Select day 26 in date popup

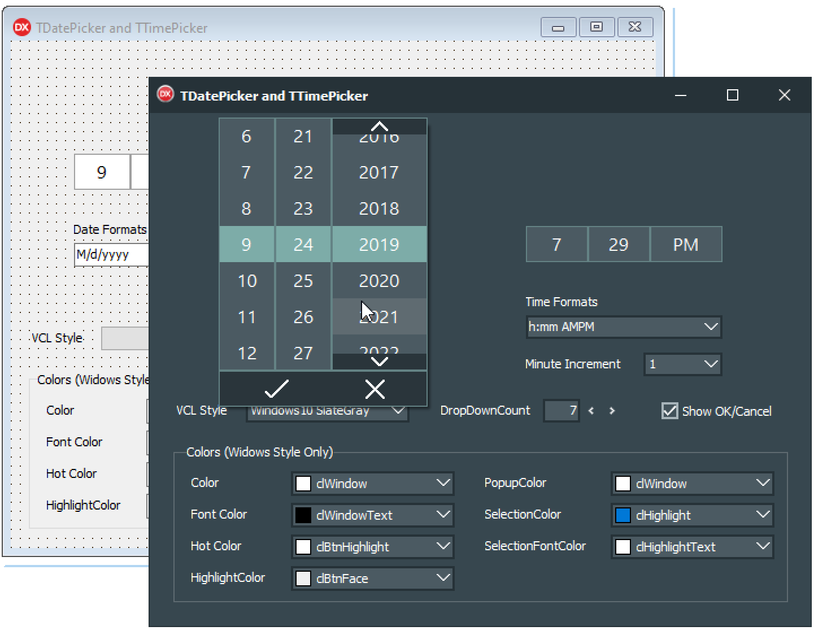click(303, 317)
